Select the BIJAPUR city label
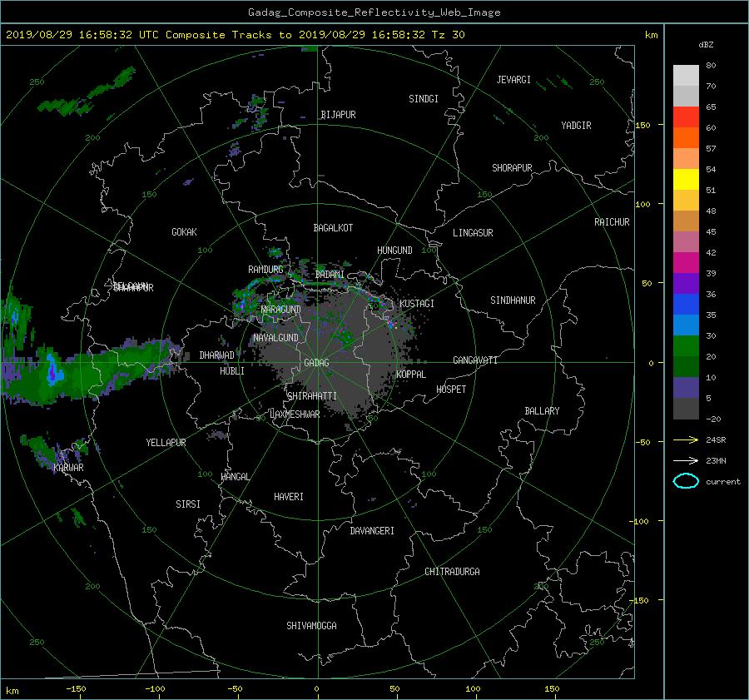This screenshot has width=749, height=700. click(338, 115)
